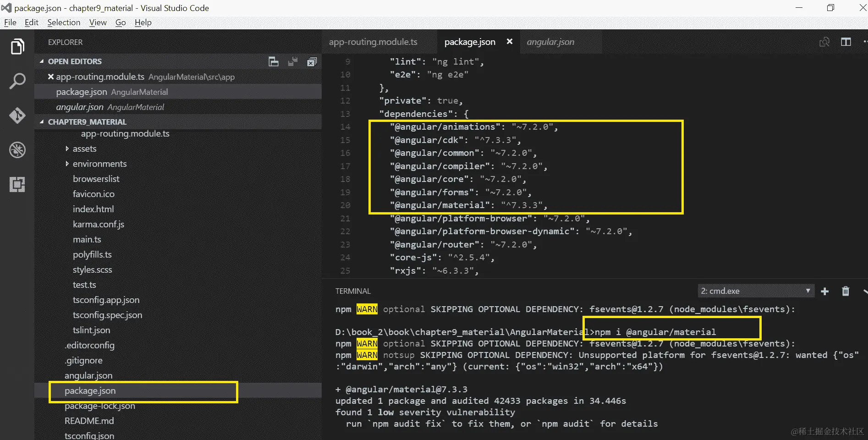Open polyfills.ts in the file tree
The width and height of the screenshot is (868, 440).
(92, 254)
